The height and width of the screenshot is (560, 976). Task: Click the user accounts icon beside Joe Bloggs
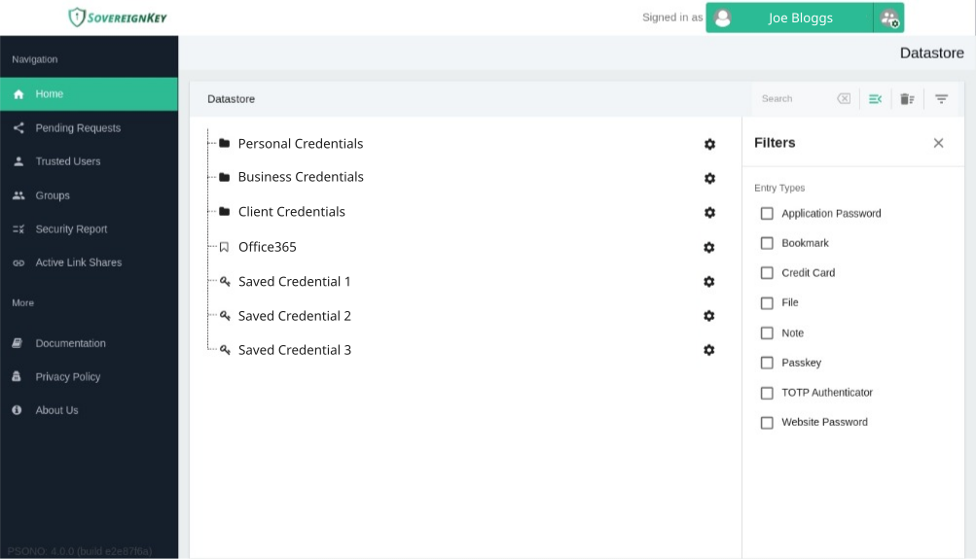[x=888, y=17]
